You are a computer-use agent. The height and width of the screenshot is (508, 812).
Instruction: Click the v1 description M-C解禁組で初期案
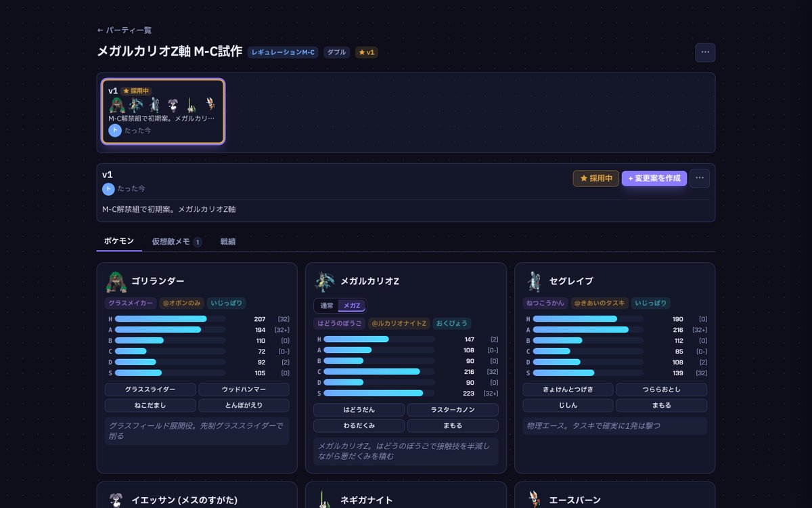(169, 209)
